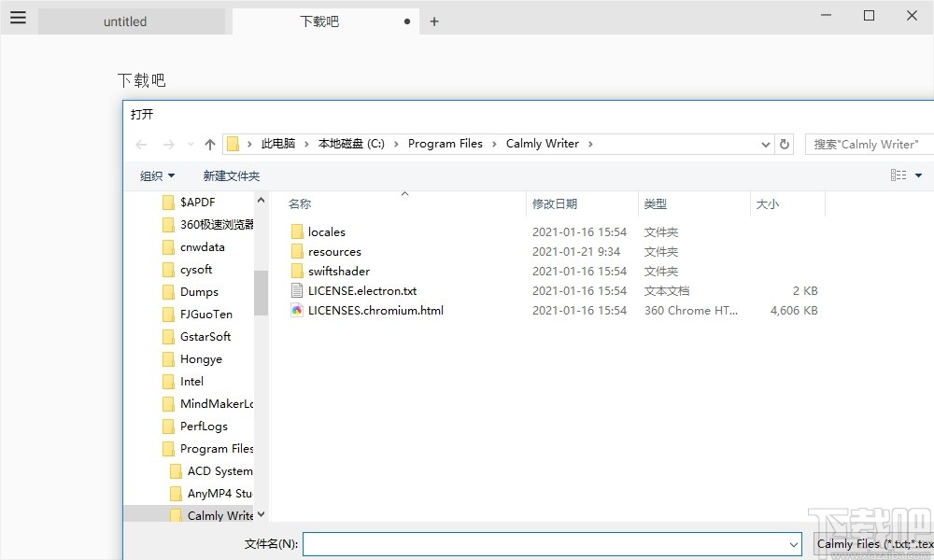Image resolution: width=934 pixels, height=560 pixels.
Task: Open the file name history dropdown
Action: click(793, 544)
